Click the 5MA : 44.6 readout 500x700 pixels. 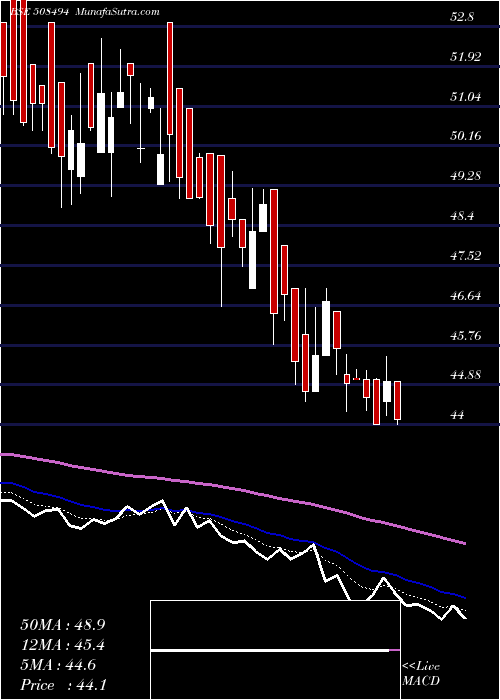point(58,665)
